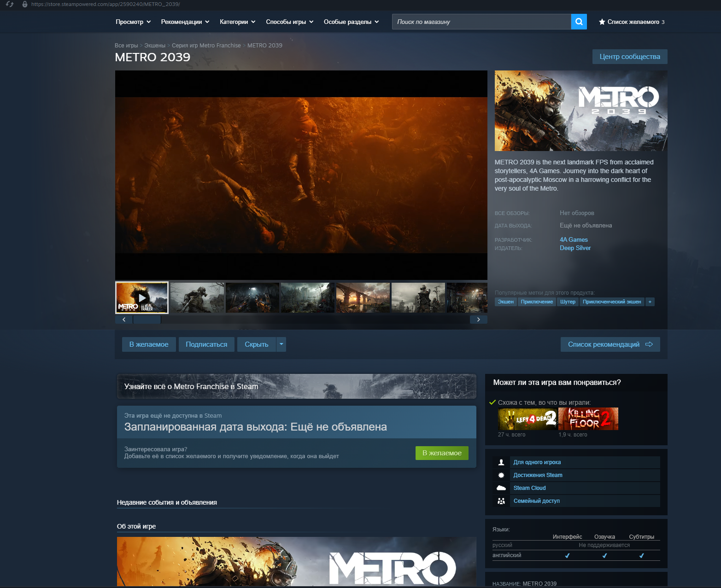Click the METRO 2039 breadcrumb link
Viewport: 721px width, 588px height.
265,46
